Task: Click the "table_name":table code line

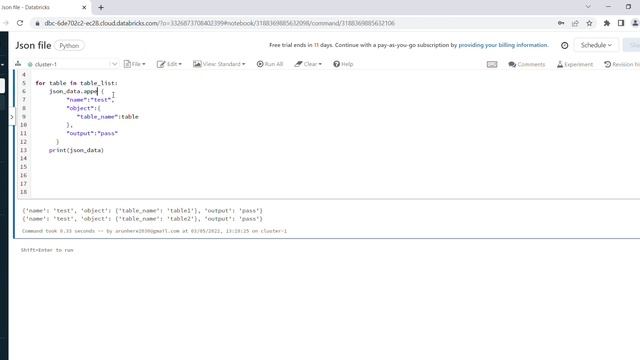Action: click(x=108, y=117)
